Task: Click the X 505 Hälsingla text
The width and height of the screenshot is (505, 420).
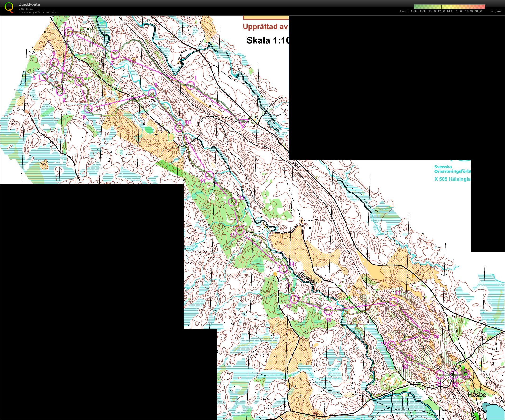Action: [x=452, y=179]
